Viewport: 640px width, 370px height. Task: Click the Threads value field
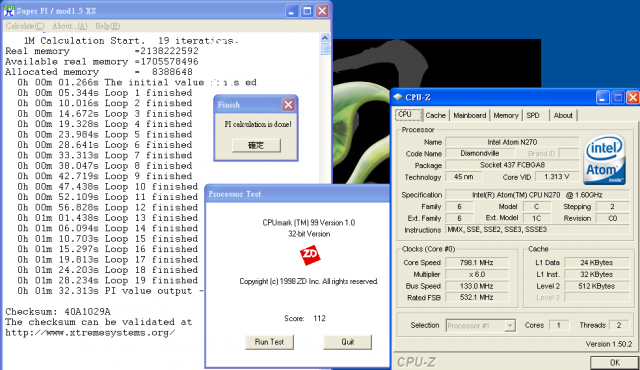pos(619,325)
